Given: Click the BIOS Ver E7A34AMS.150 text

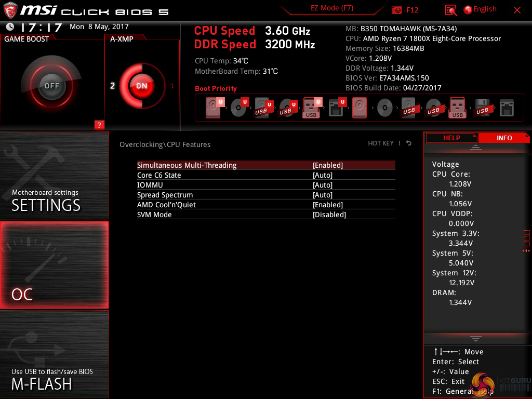Looking at the screenshot, I should [x=387, y=78].
